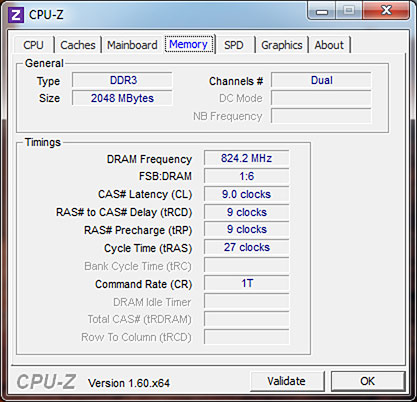417x402 pixels.
Task: Minimize the CPU-Z window
Action: (322, 11)
